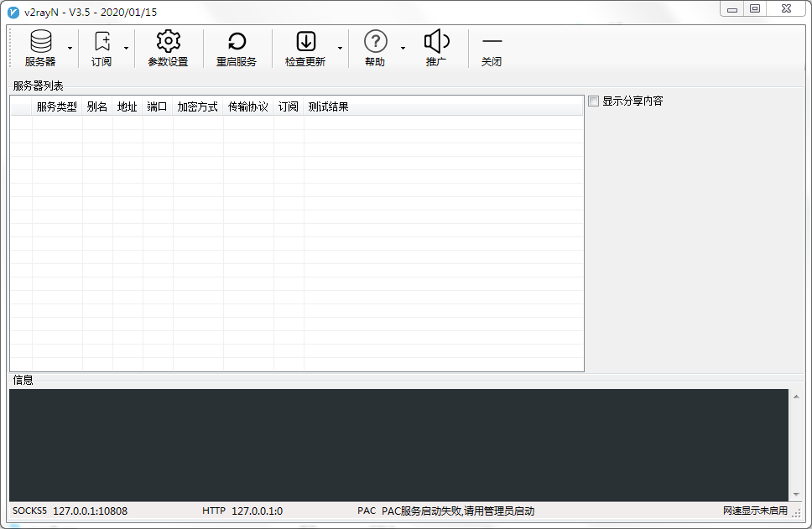The height and width of the screenshot is (529, 812).
Task: Sort by the 服务类型 column header
Action: (x=57, y=106)
